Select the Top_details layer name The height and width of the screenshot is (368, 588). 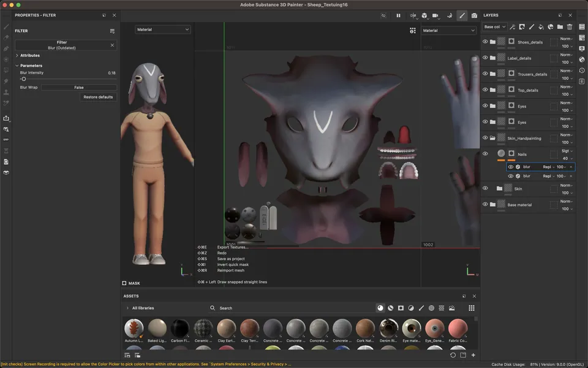point(527,90)
